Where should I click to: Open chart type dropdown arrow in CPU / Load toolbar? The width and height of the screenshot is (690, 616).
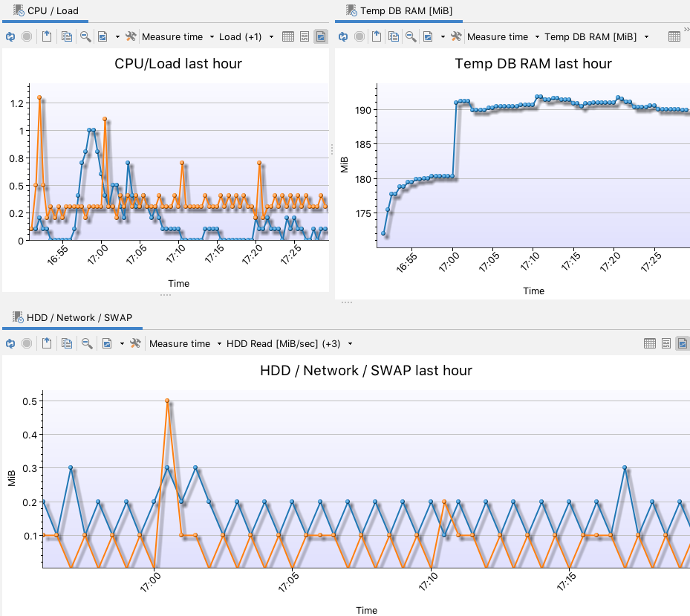(117, 36)
